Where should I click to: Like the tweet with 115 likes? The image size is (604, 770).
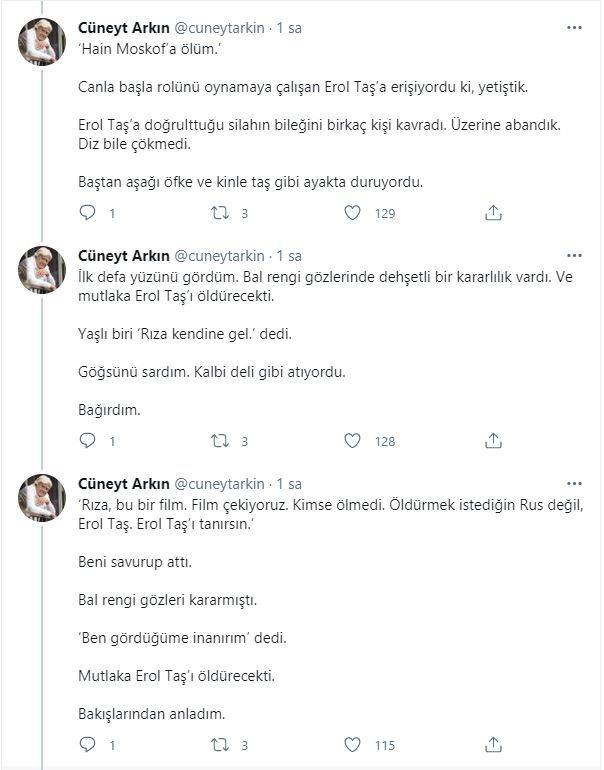352,745
